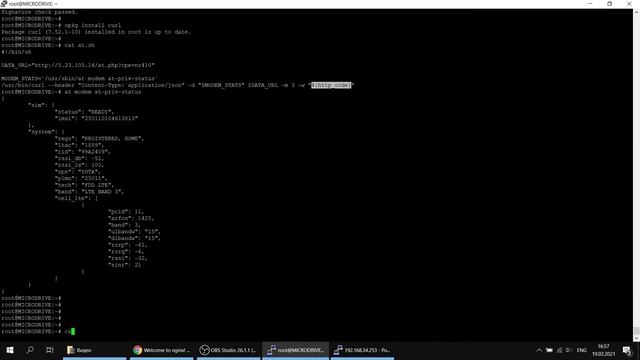640x360 pixels.
Task: Select the root@MICRODRIVE PuTTY taskbar button
Action: pyautogui.click(x=295, y=350)
